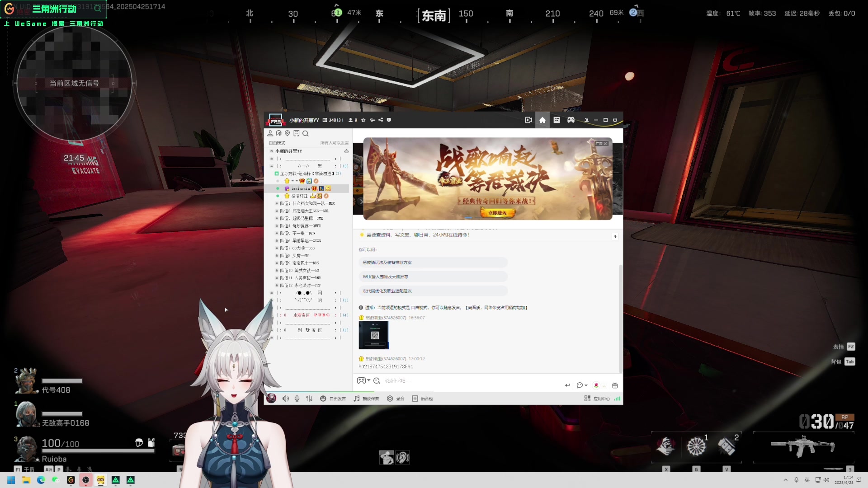The image size is (868, 488).
Task: Select the Home tab icon in YY
Action: [x=542, y=120]
